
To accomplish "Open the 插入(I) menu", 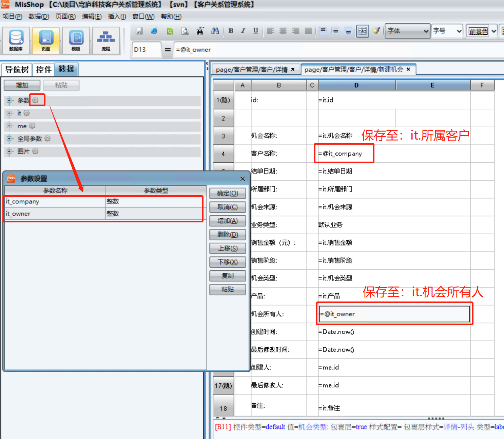I will click(x=117, y=16).
